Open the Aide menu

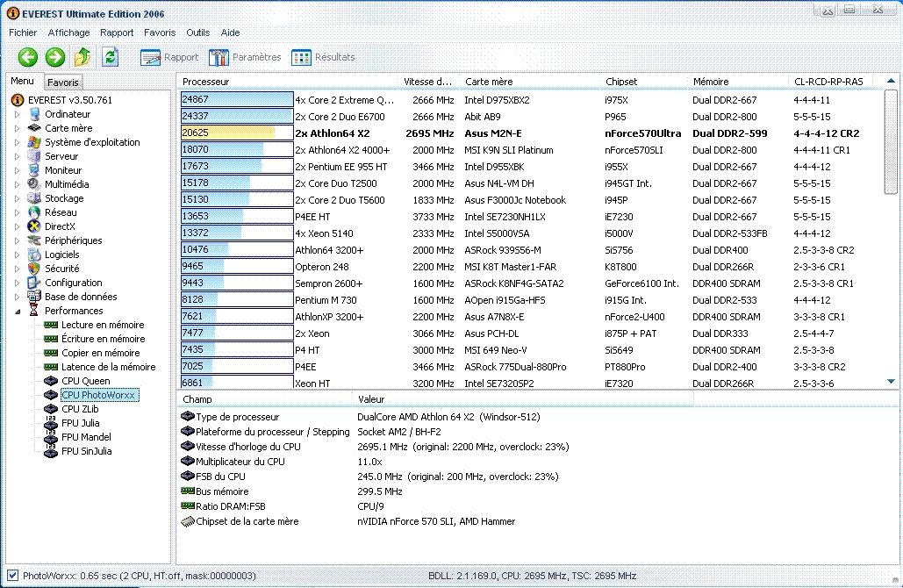click(x=230, y=32)
